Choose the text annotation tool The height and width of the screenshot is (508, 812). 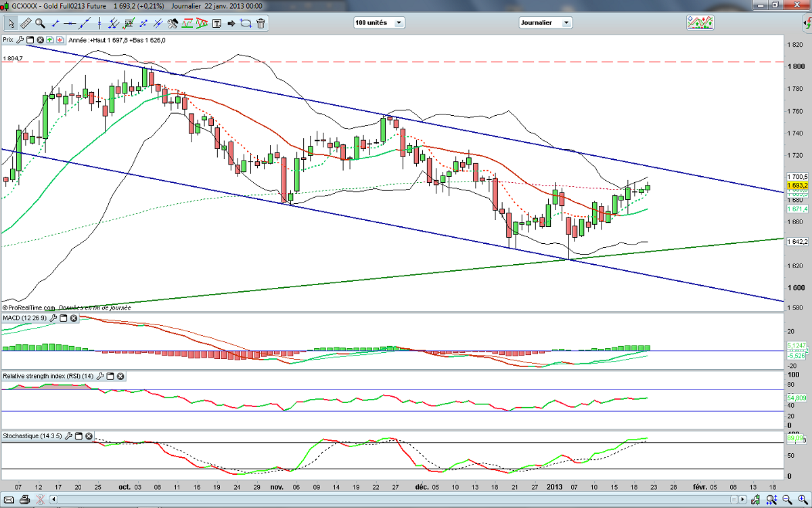pyautogui.click(x=217, y=23)
